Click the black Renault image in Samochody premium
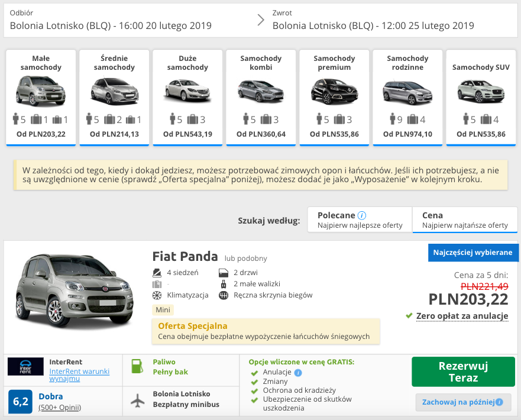The image size is (521, 420). tap(334, 91)
